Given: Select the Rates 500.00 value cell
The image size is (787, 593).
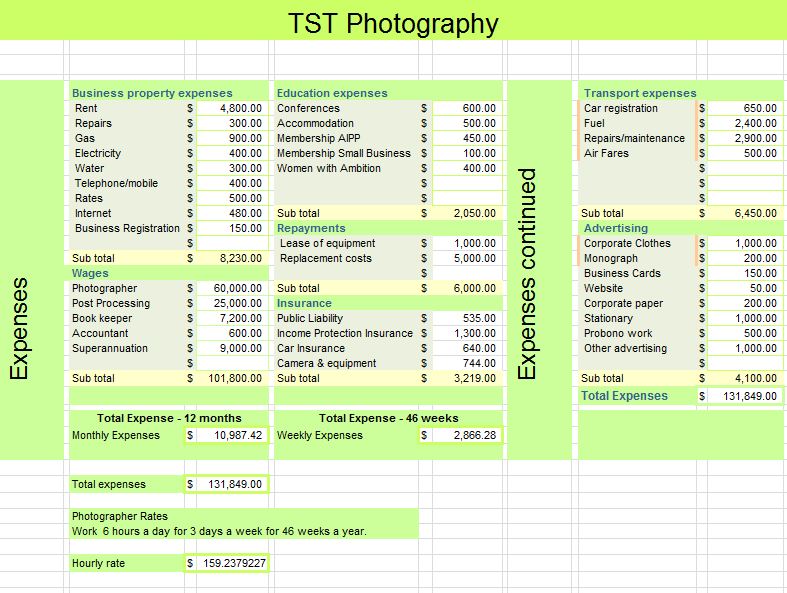Looking at the screenshot, I should point(232,198).
